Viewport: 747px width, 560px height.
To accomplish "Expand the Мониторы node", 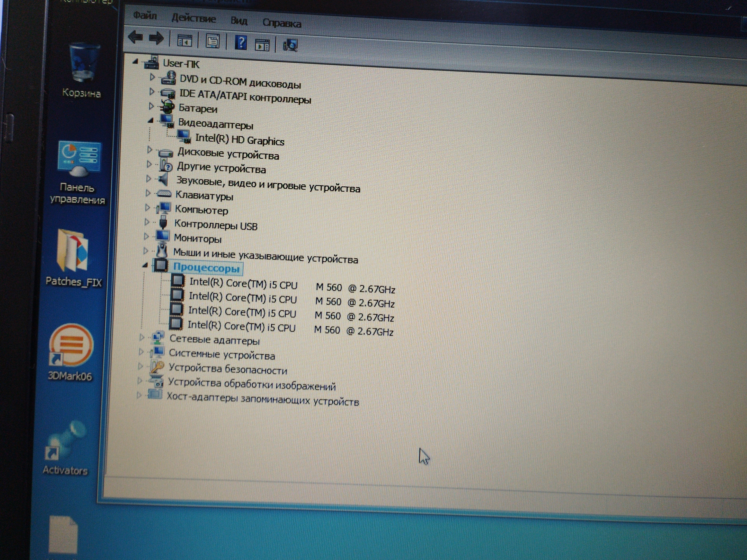I will [146, 236].
